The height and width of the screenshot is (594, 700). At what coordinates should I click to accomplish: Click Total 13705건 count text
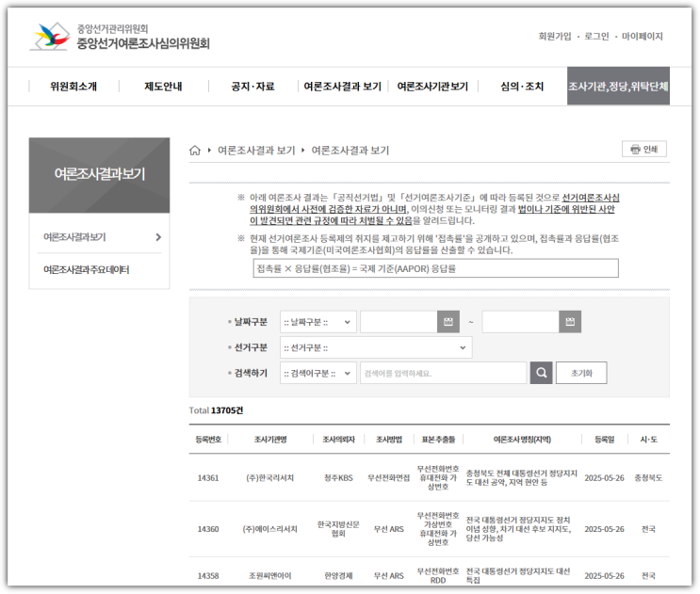(216, 410)
